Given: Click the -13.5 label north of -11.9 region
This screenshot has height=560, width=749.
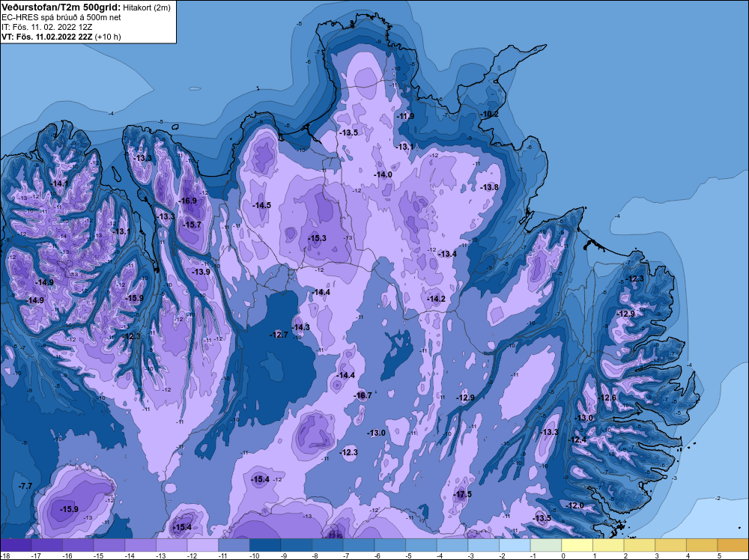Looking at the screenshot, I should pyautogui.click(x=349, y=133).
